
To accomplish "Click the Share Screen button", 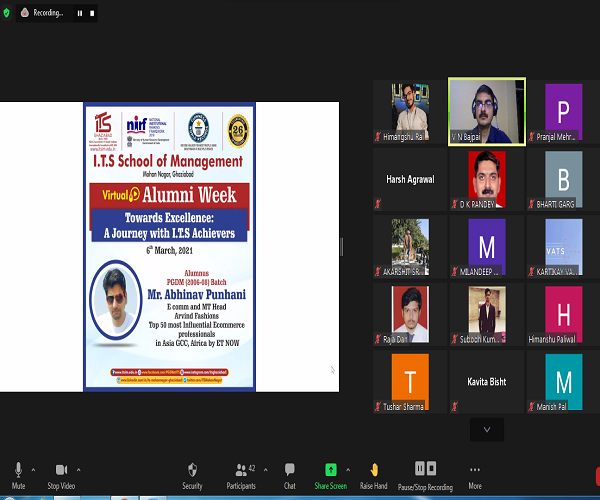I will click(x=331, y=476).
